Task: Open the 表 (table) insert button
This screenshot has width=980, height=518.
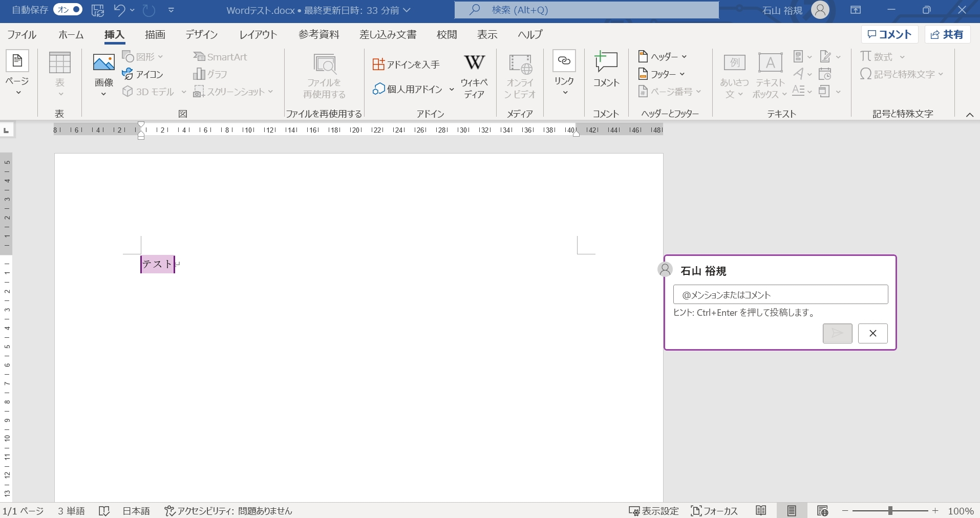Action: coord(60,75)
